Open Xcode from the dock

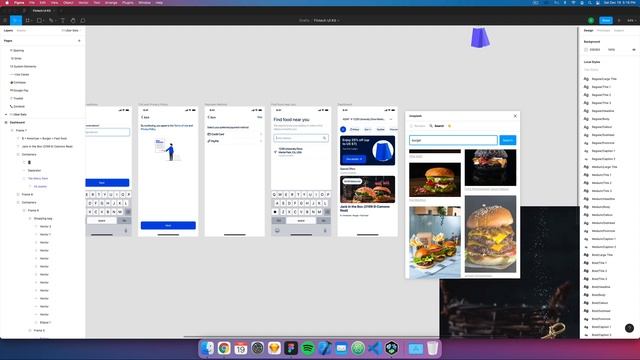[x=325, y=348]
